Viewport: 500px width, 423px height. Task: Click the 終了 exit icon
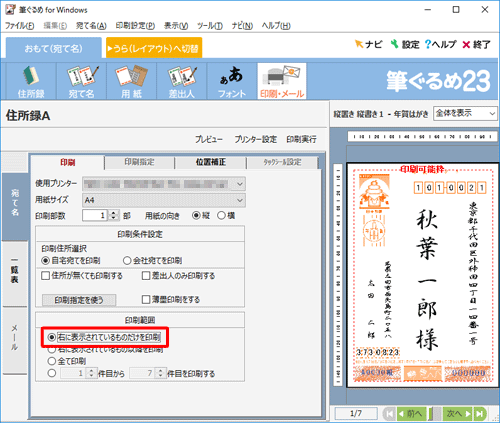[x=476, y=44]
